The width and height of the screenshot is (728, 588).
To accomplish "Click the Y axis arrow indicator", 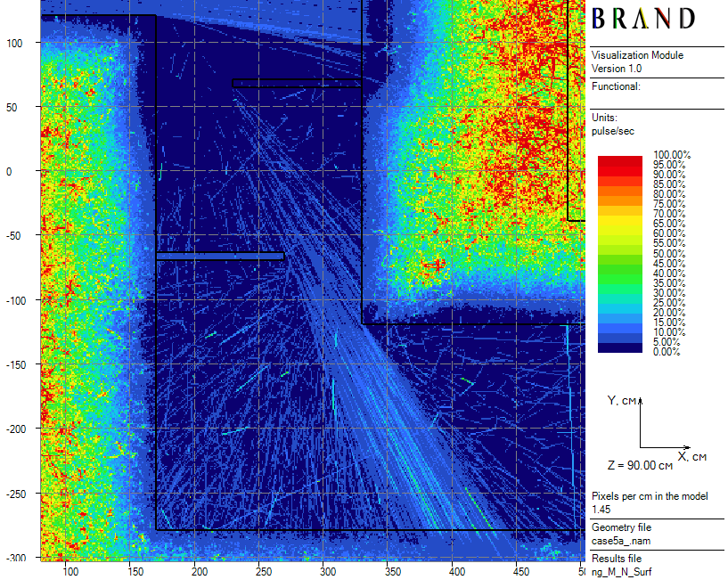I will click(640, 402).
